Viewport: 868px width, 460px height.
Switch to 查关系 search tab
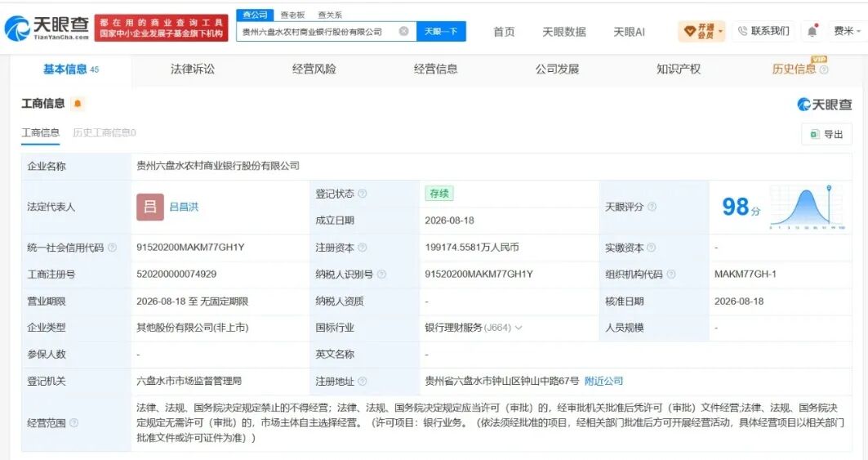pyautogui.click(x=330, y=15)
